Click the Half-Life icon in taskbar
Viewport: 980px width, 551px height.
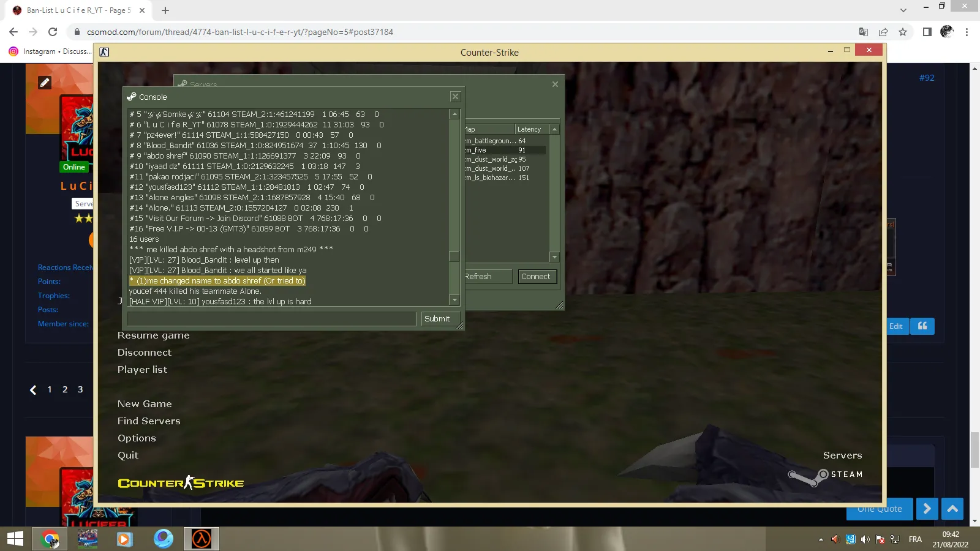pyautogui.click(x=202, y=539)
